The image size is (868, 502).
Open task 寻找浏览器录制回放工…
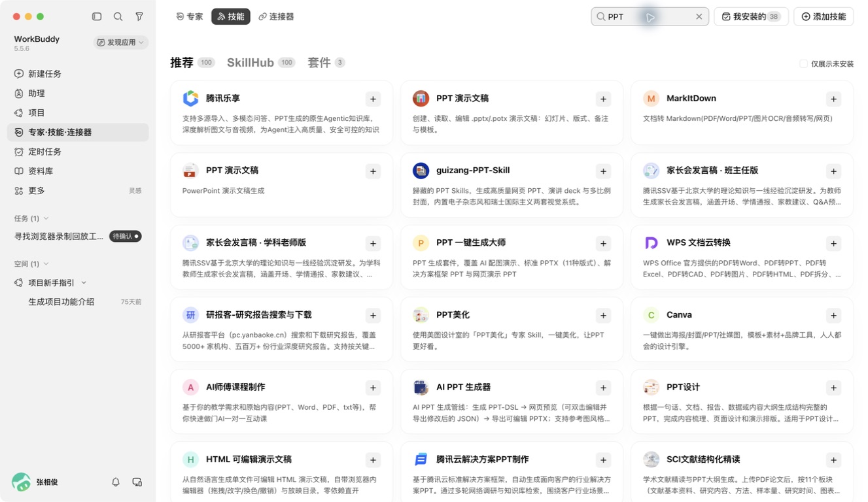(59, 237)
